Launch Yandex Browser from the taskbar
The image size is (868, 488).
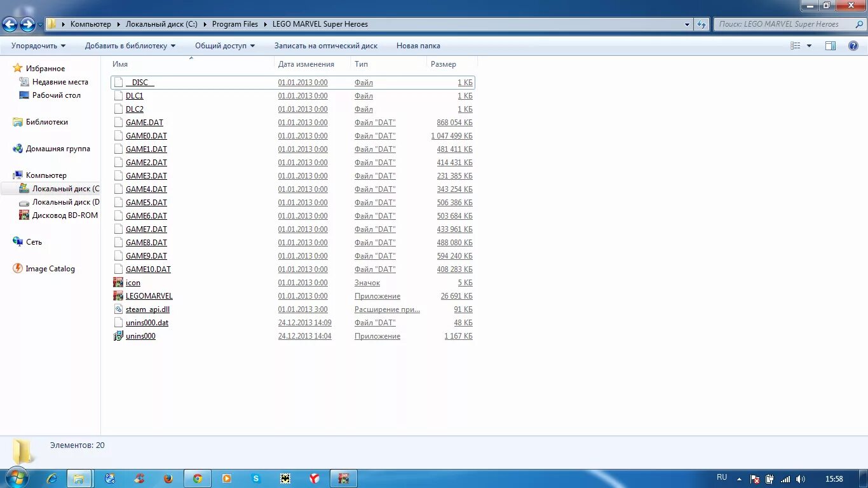point(315,478)
